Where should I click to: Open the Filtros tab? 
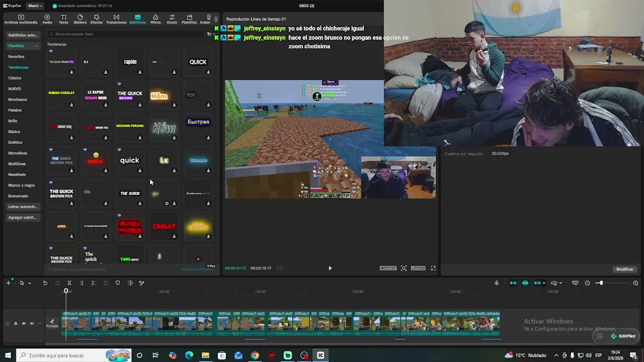click(155, 19)
